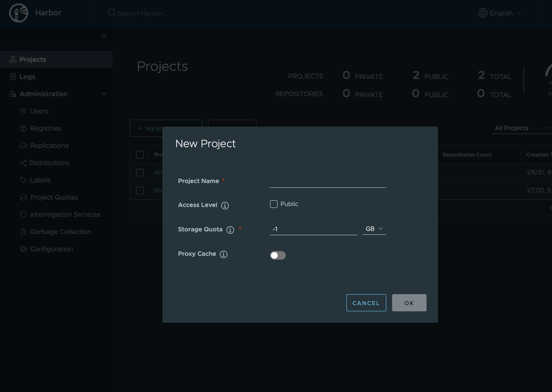This screenshot has height=392, width=552.
Task: Click the Users group icon
Action: click(x=23, y=111)
